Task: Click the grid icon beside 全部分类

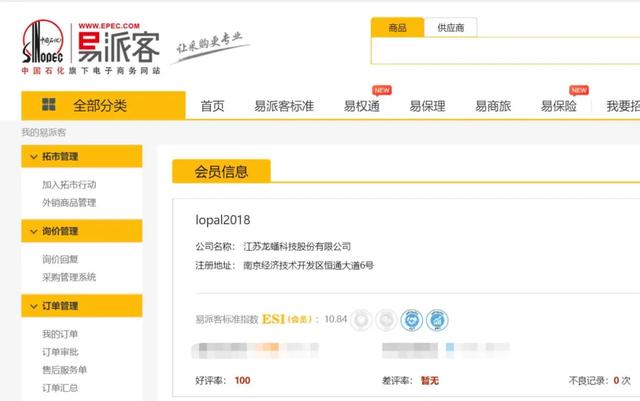Action: pyautogui.click(x=49, y=105)
